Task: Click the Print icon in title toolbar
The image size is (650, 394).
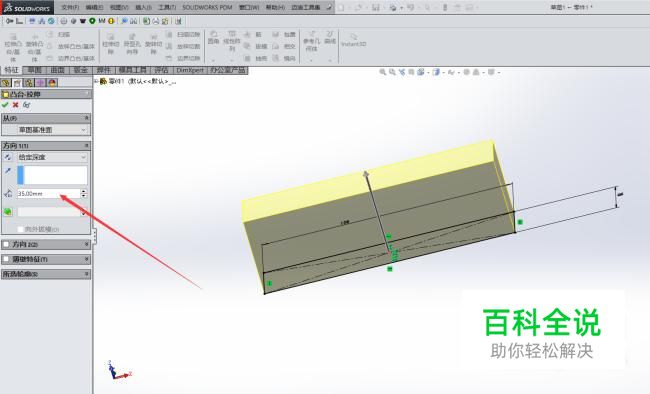Action: (x=393, y=7)
